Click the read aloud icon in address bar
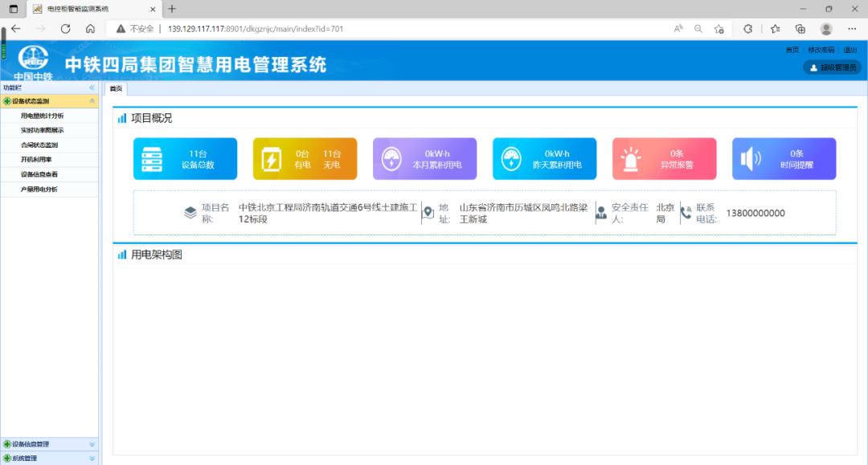This screenshot has width=868, height=465. pyautogui.click(x=678, y=29)
